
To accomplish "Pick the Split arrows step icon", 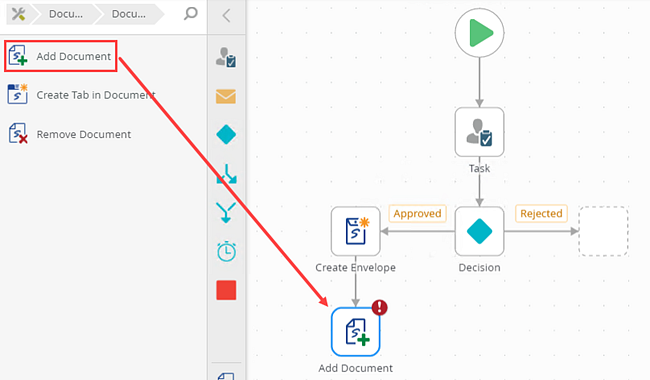I will click(226, 174).
